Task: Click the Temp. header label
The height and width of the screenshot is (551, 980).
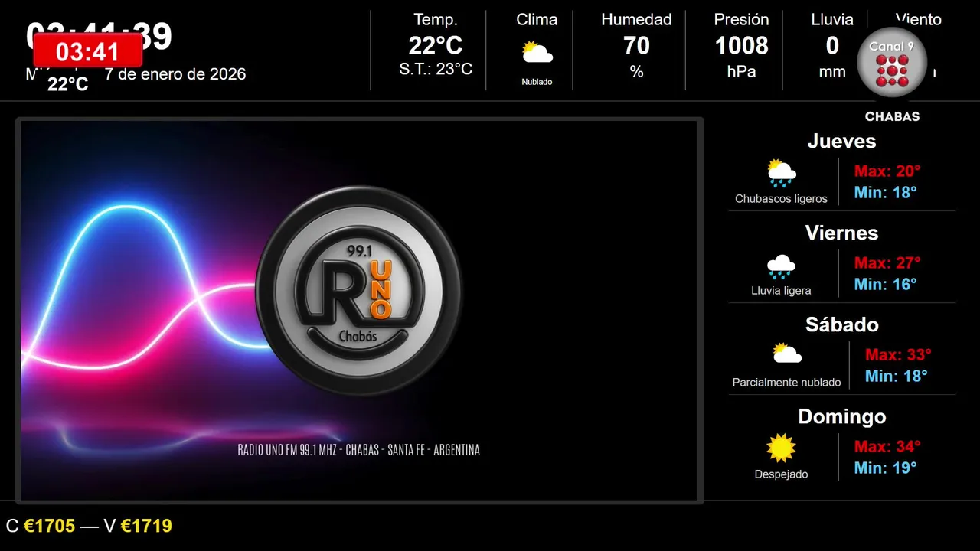Action: [x=436, y=19]
